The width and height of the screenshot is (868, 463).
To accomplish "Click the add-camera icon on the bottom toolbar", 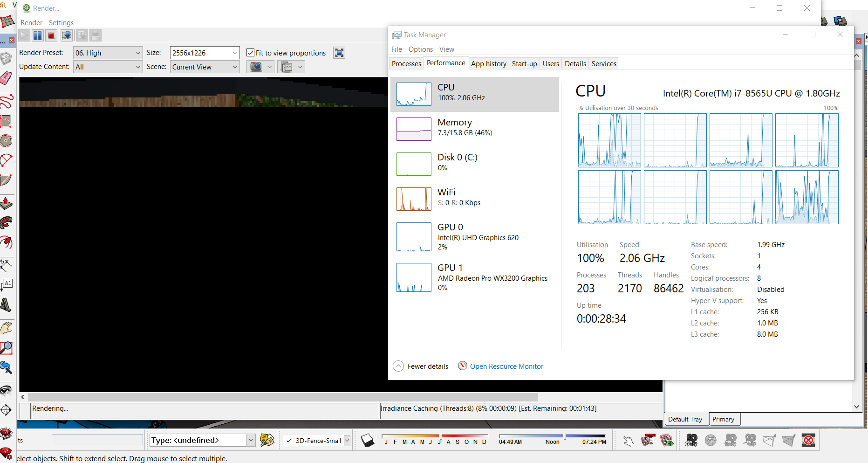I will click(x=691, y=440).
